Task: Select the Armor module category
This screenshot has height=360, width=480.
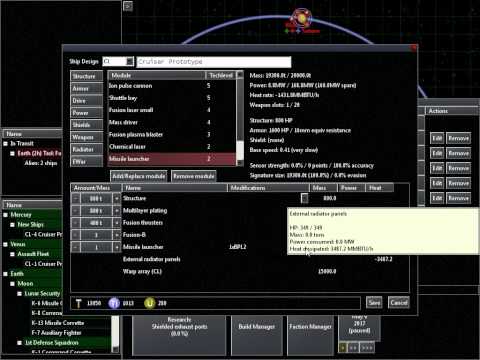Action: (86, 89)
